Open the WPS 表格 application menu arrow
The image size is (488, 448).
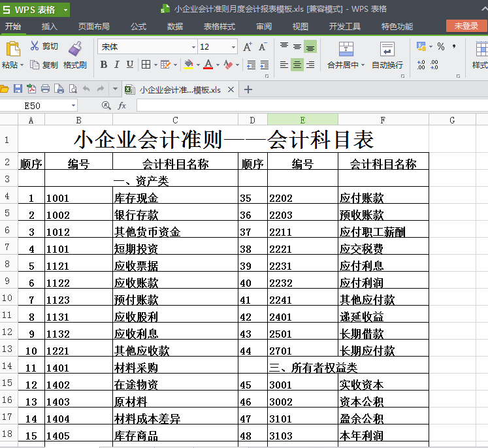(66, 10)
